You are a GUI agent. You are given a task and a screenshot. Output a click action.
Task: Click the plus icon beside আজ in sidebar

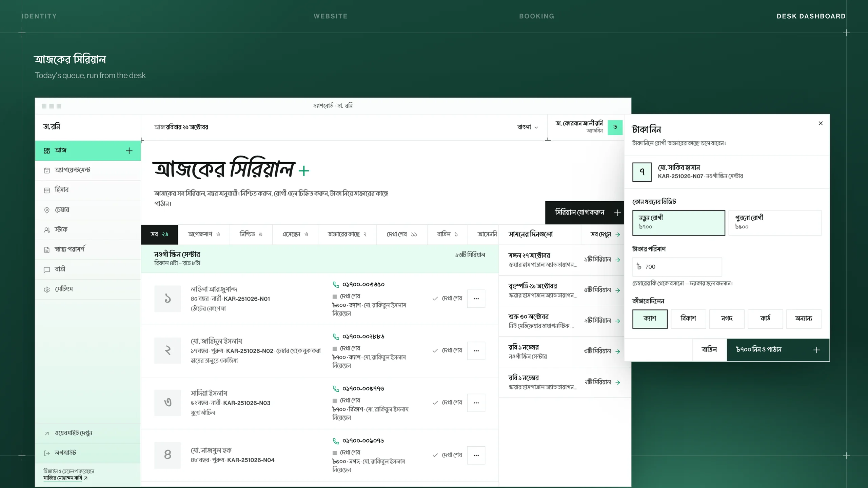tap(129, 151)
